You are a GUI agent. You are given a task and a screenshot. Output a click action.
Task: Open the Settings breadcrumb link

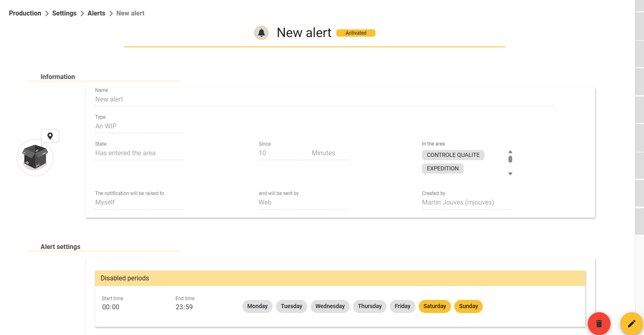point(64,13)
